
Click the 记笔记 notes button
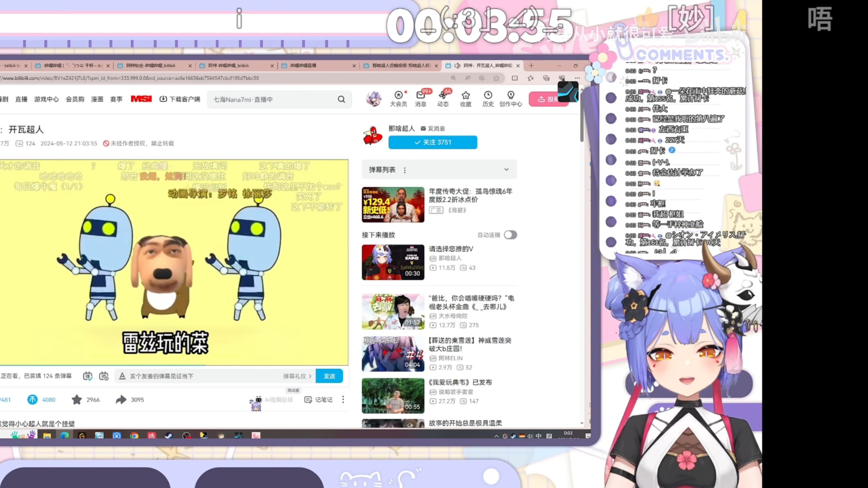[x=319, y=400]
